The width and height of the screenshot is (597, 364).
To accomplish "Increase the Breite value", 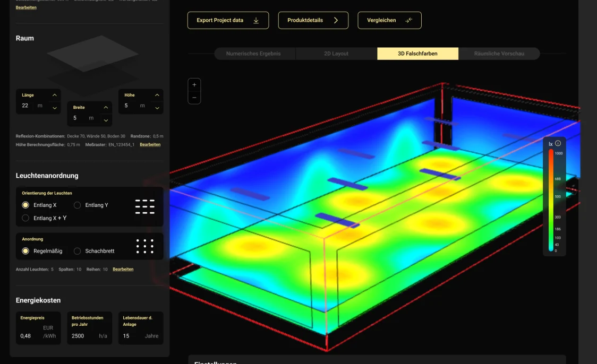I will pyautogui.click(x=106, y=108).
